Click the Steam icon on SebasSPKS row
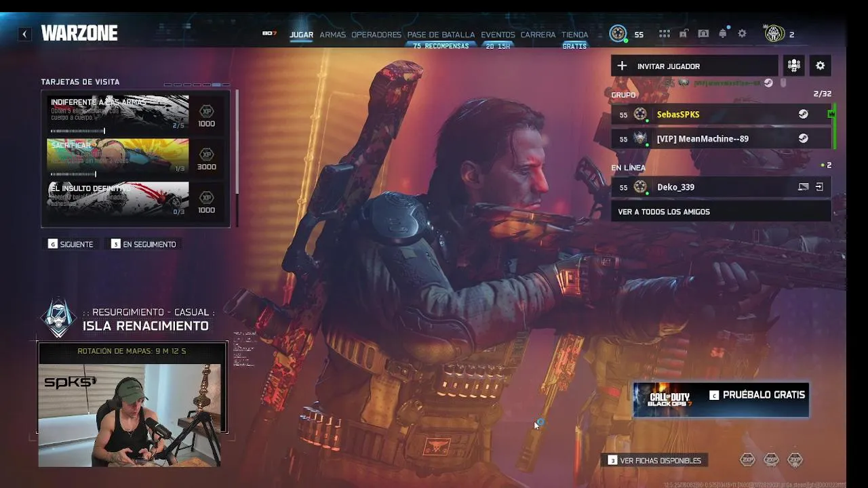Image resolution: width=868 pixels, height=488 pixels. pyautogui.click(x=803, y=114)
